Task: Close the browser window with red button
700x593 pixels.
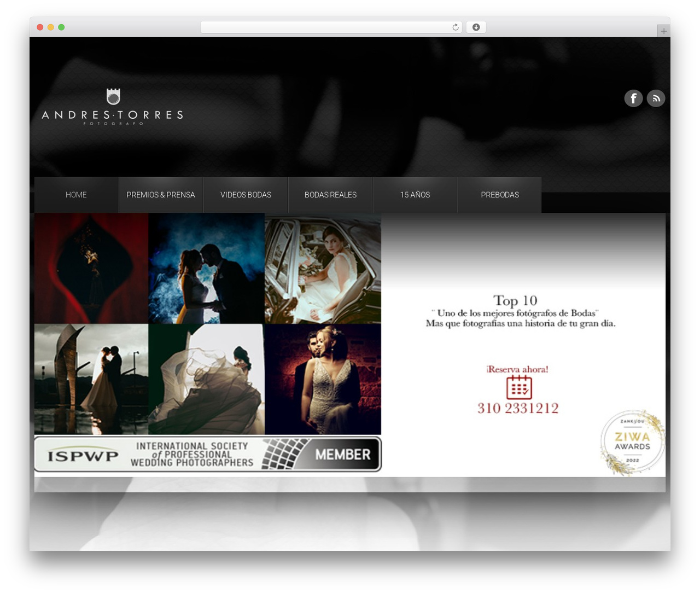Action: point(40,27)
